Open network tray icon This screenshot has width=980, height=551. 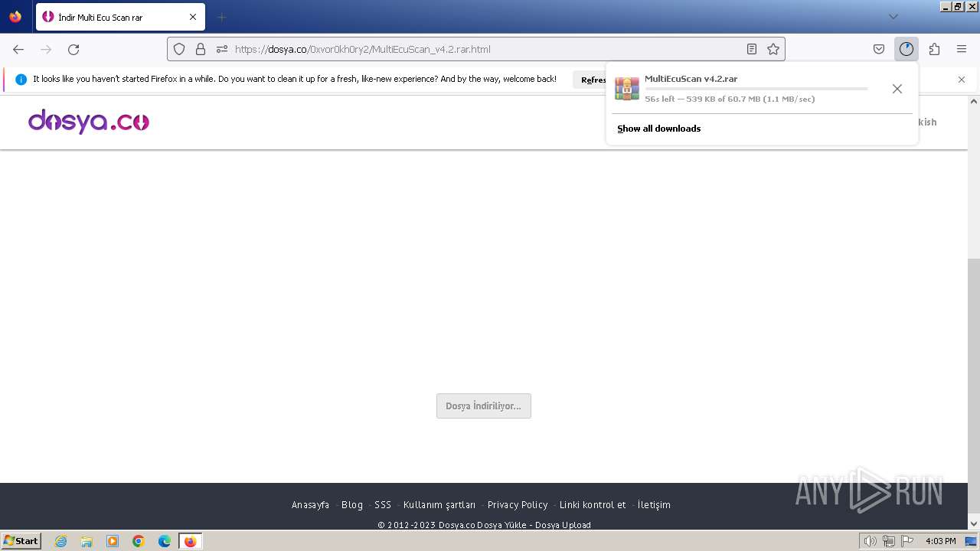click(888, 541)
